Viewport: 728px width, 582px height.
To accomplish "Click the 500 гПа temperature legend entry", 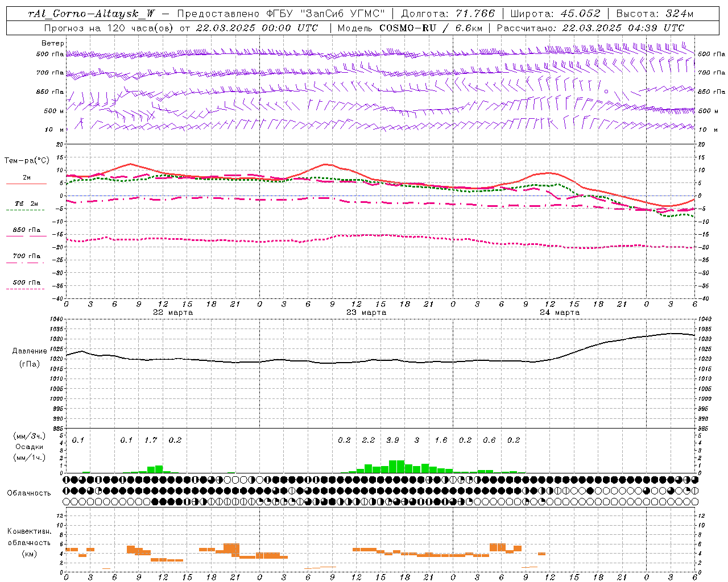I will [x=26, y=282].
